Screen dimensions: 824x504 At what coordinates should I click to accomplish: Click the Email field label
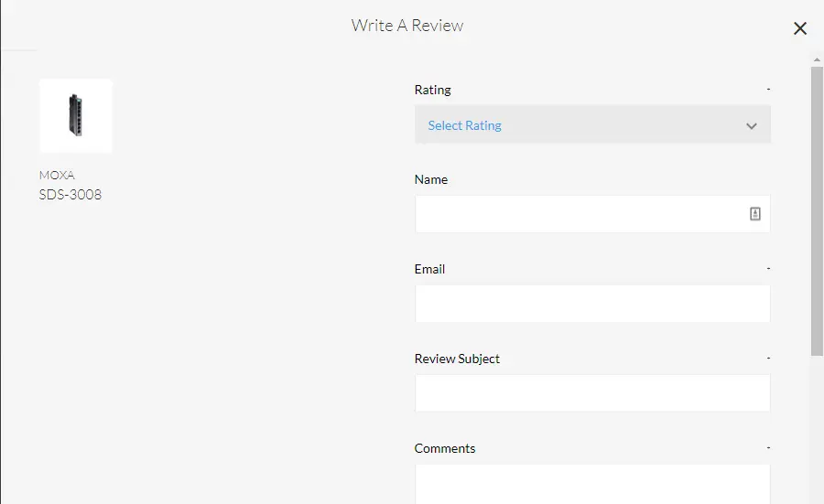coord(429,269)
